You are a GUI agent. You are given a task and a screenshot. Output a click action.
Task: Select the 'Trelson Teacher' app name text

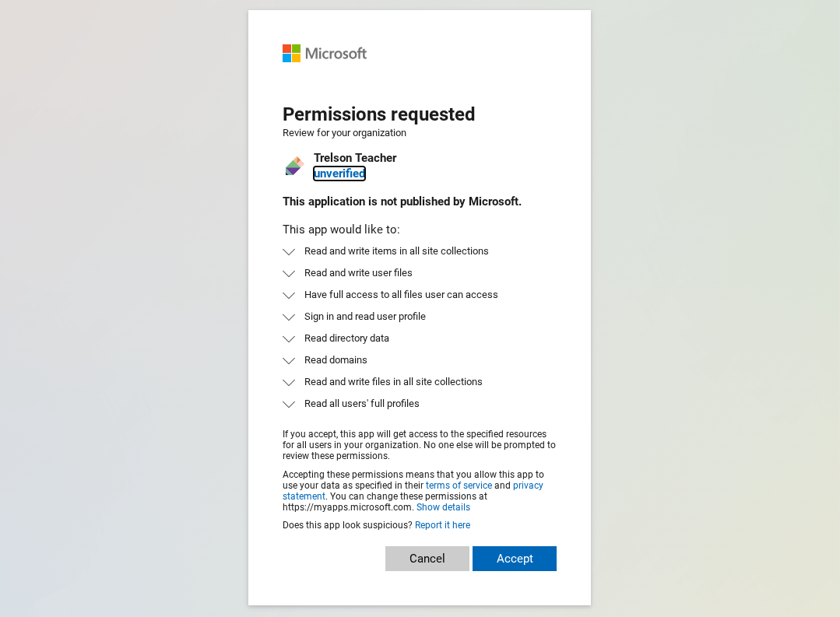pyautogui.click(x=355, y=158)
